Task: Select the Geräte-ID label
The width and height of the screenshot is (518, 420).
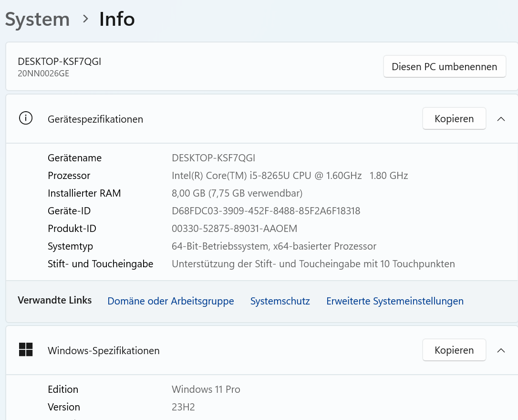Action: (69, 211)
